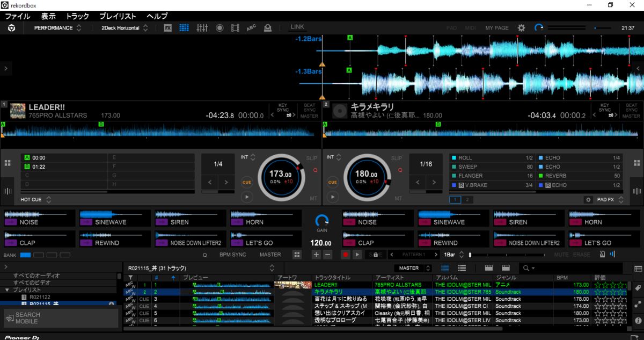Toggle the sampler grid panel icon
644x340 pixels.
coord(184,27)
